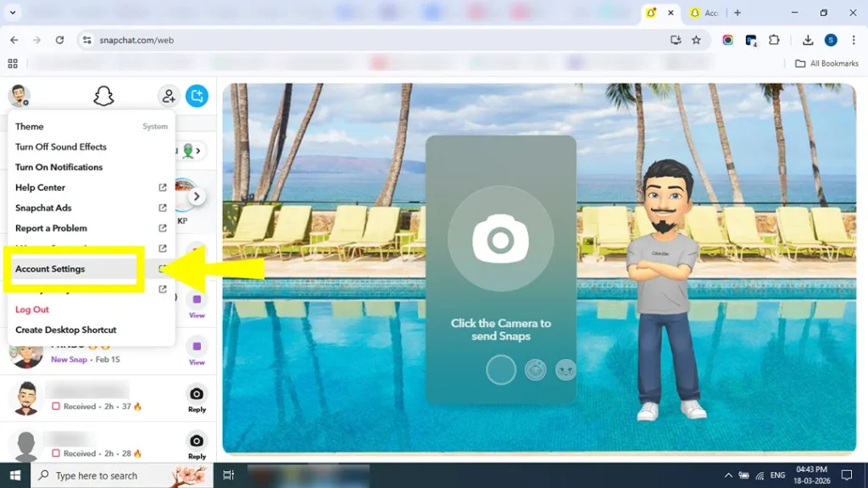Select Account Settings from the menu
The height and width of the screenshot is (488, 868).
(51, 269)
